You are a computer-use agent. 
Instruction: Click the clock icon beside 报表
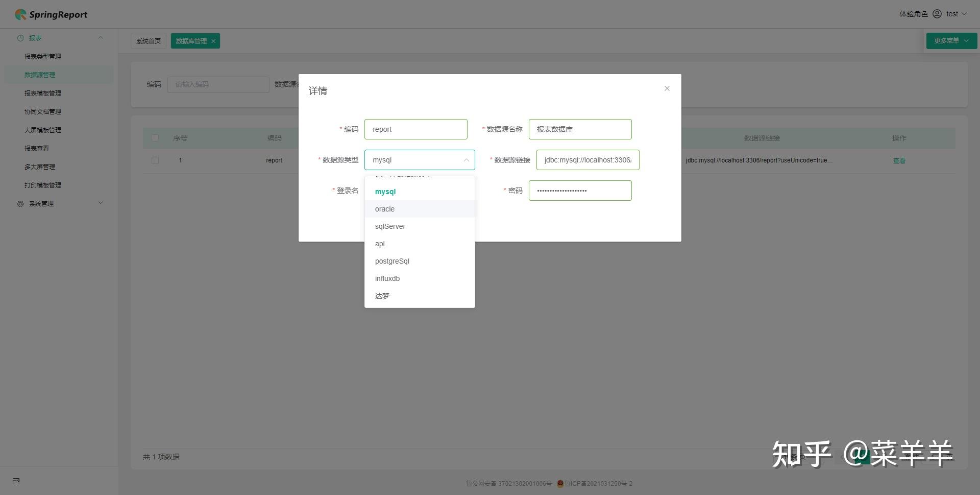coord(20,38)
